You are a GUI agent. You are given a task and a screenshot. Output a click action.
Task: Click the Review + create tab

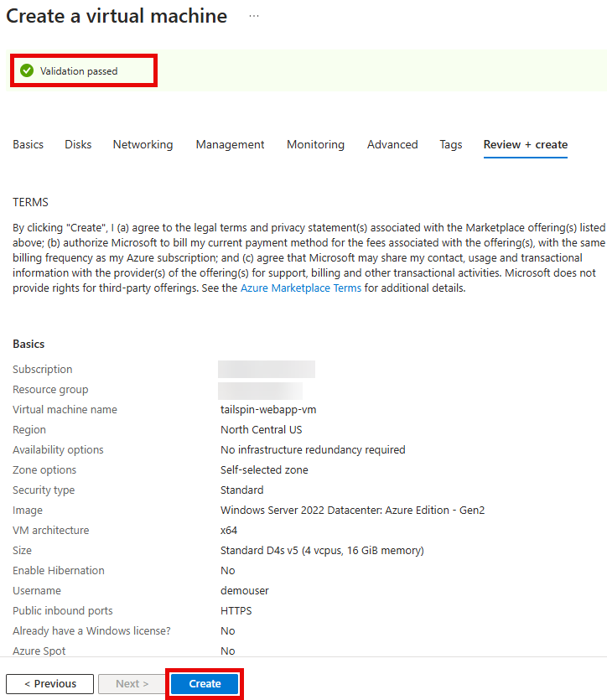[526, 144]
